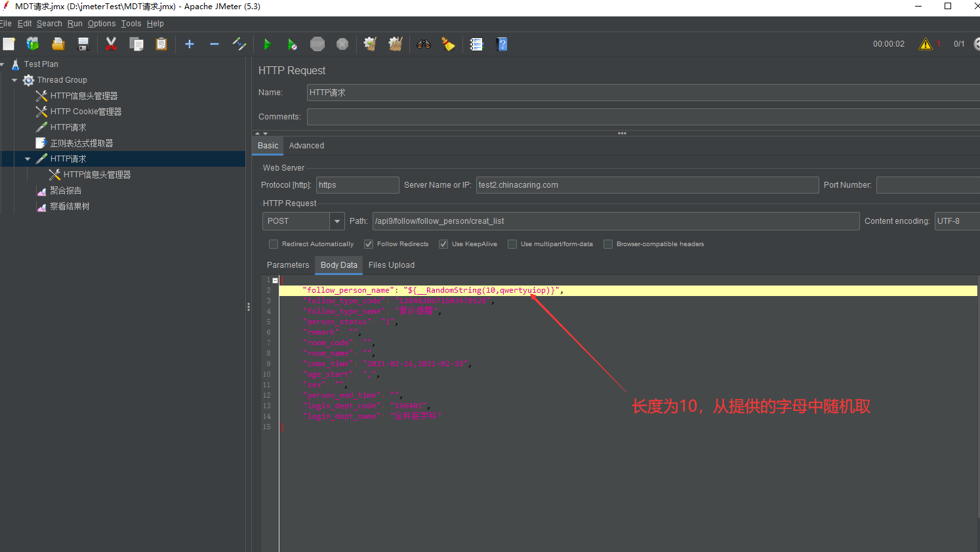Open the Help menu
This screenshot has height=552, width=980.
click(155, 24)
